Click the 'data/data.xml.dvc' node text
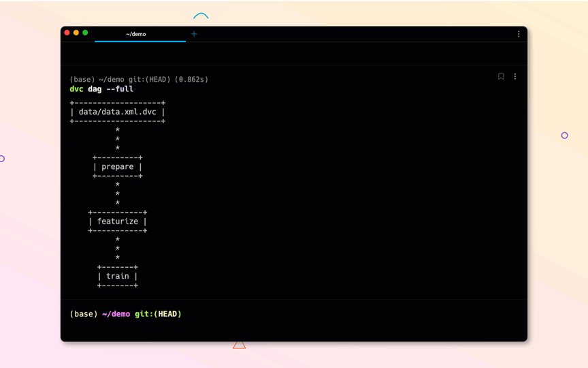This screenshot has height=368, width=588. pos(117,112)
